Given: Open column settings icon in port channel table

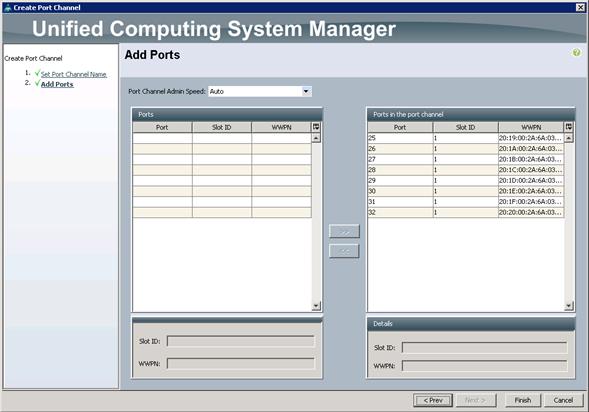Looking at the screenshot, I should (x=569, y=127).
